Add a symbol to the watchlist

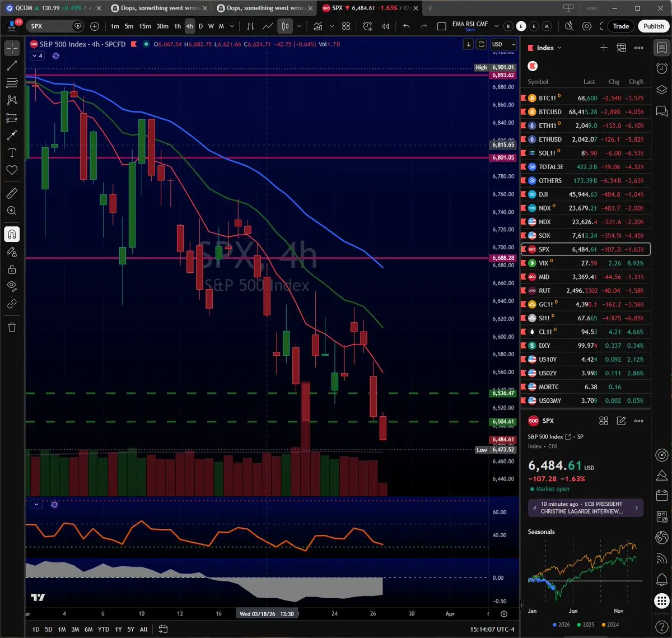click(604, 48)
